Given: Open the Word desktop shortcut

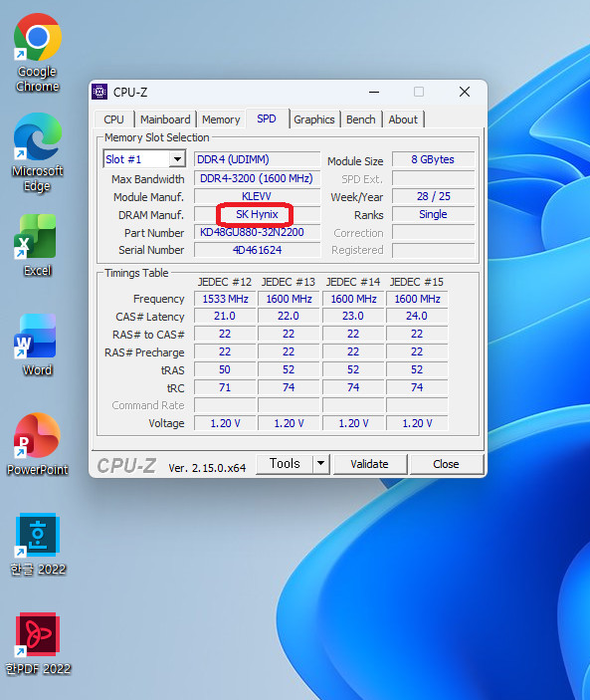Looking at the screenshot, I should coord(38,345).
